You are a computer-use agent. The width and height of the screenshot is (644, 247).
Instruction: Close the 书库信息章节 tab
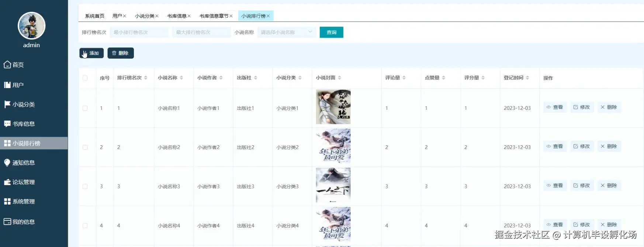coord(231,16)
